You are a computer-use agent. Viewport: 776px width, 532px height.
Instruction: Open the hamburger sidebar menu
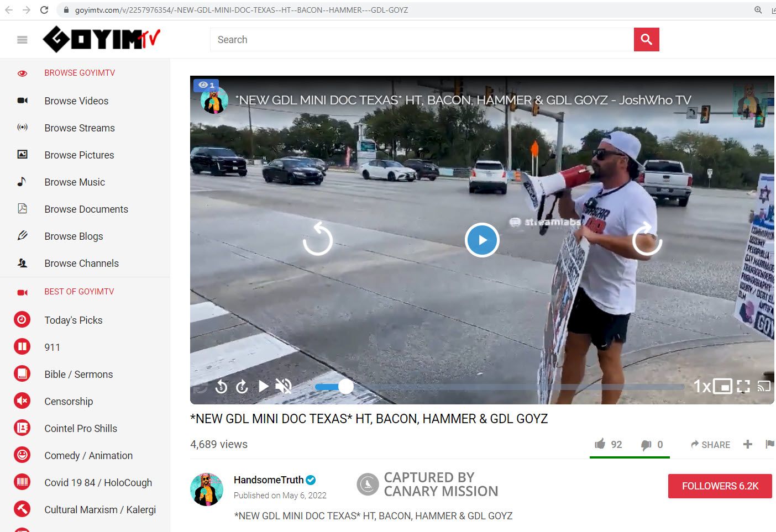tap(22, 40)
